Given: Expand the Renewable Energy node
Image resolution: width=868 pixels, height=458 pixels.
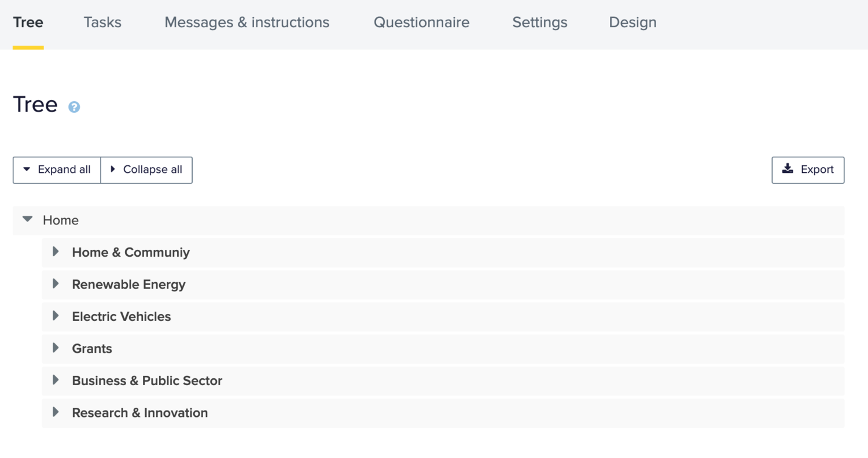Looking at the screenshot, I should click(x=56, y=283).
